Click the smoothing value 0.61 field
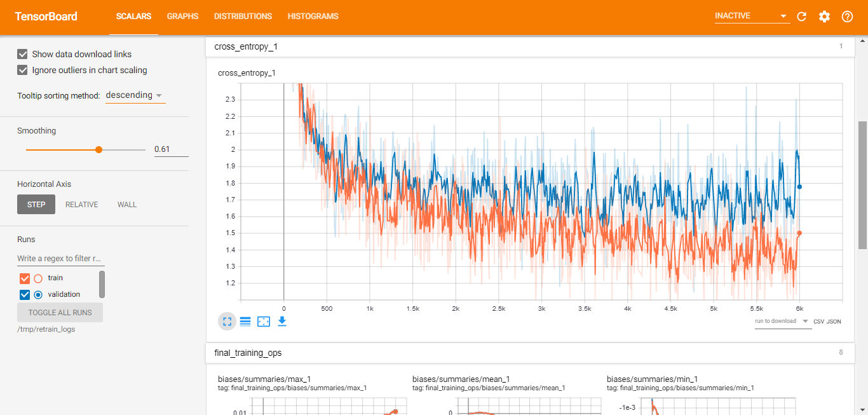This screenshot has width=868, height=415. (x=171, y=149)
